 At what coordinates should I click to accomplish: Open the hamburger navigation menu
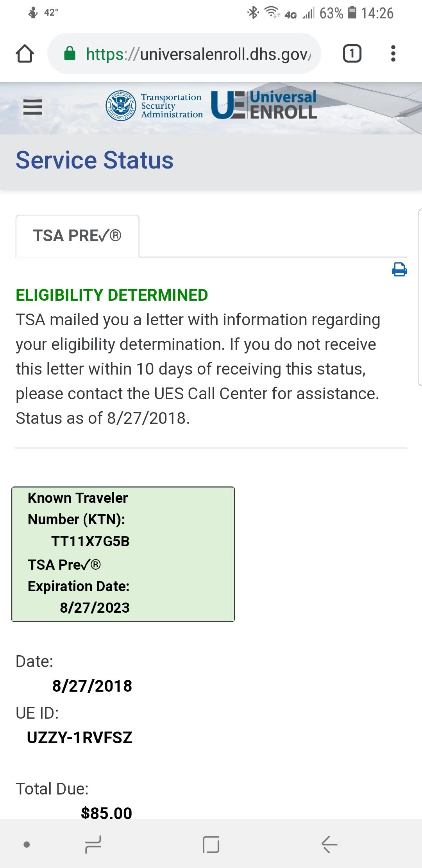tap(32, 106)
